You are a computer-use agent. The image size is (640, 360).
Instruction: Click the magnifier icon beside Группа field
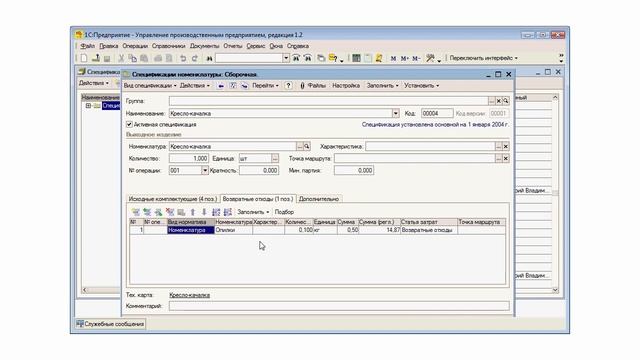pos(506,101)
